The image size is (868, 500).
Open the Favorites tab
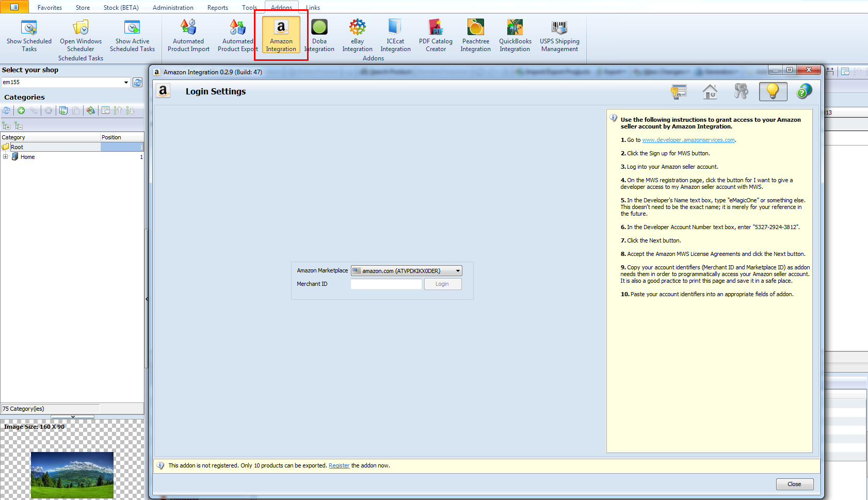50,8
